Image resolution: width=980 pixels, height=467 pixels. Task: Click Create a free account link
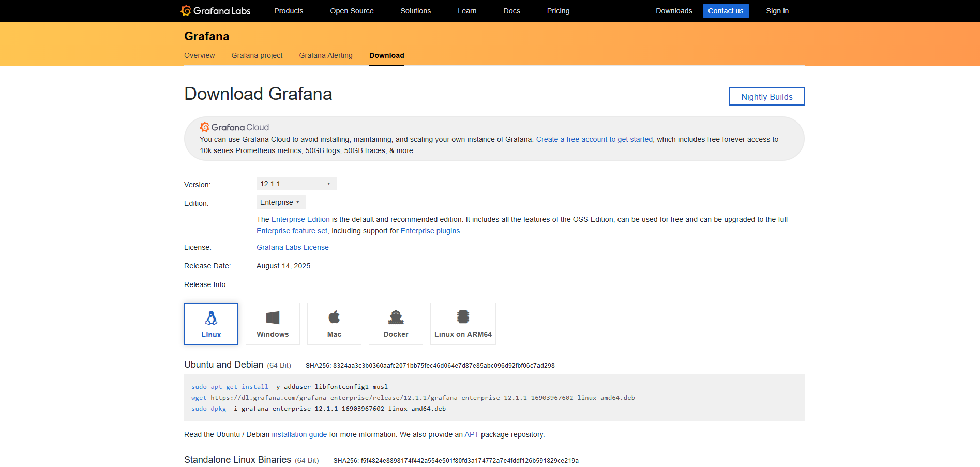tap(594, 139)
